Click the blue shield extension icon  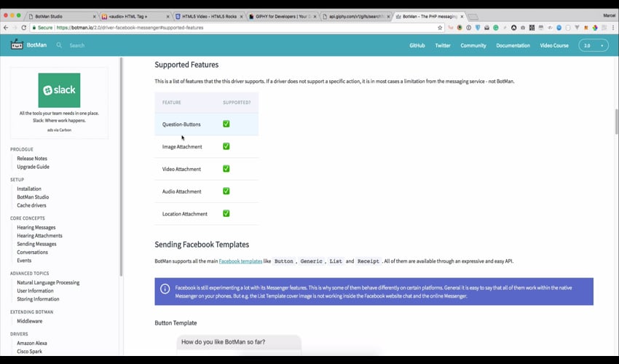point(478,28)
